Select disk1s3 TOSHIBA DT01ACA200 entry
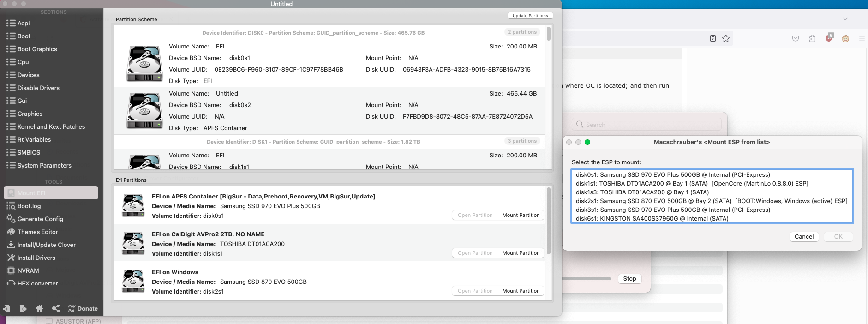868x324 pixels. pyautogui.click(x=712, y=192)
